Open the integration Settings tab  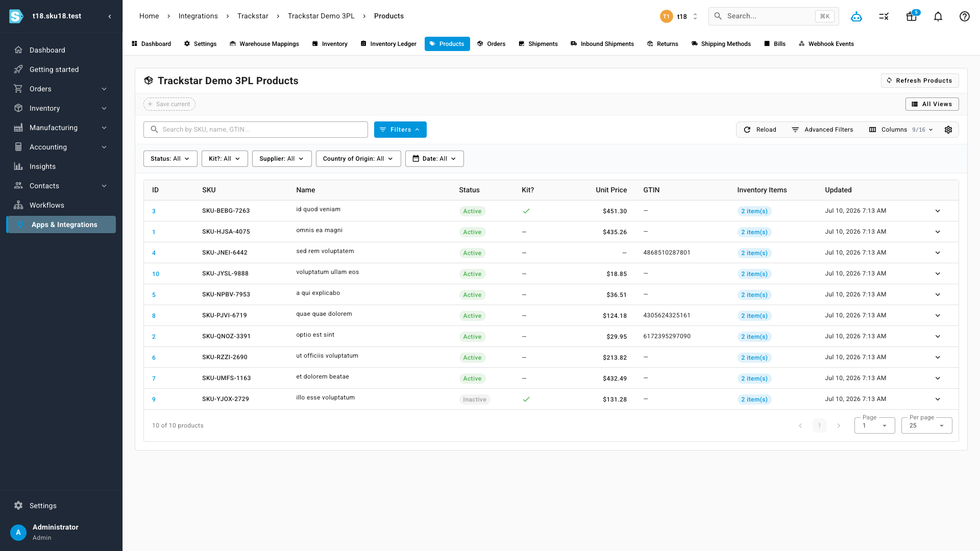point(200,44)
